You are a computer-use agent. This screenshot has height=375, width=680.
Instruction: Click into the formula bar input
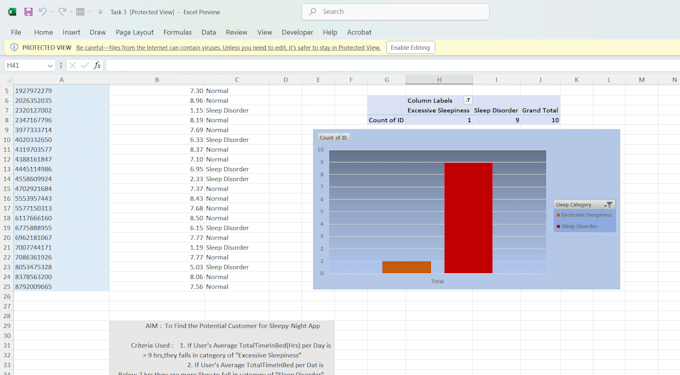click(x=392, y=65)
